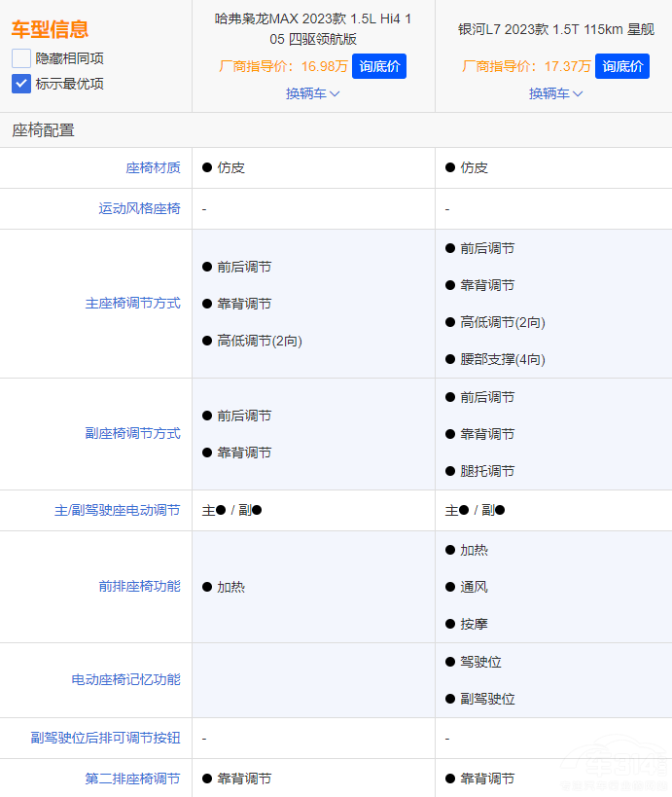Click the 运动风格座椅 parameter link
The image size is (672, 797).
point(139,208)
